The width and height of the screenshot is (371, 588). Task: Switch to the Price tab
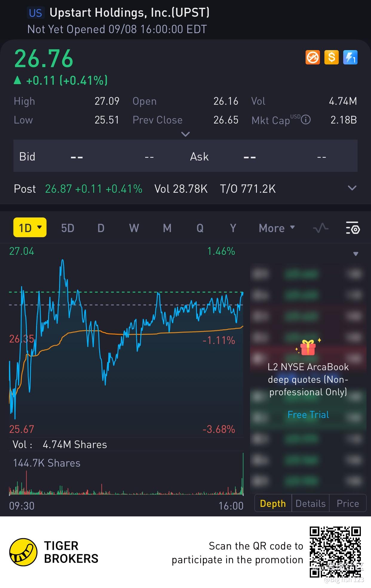pyautogui.click(x=348, y=503)
